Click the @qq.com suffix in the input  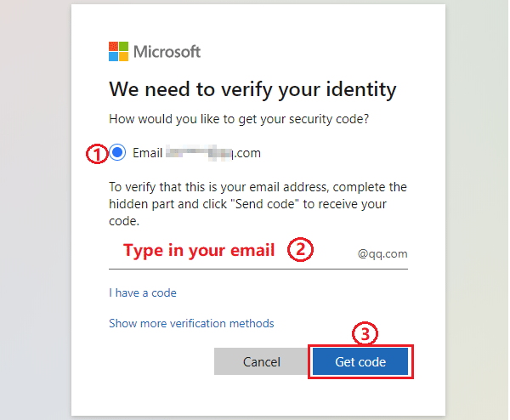click(382, 253)
